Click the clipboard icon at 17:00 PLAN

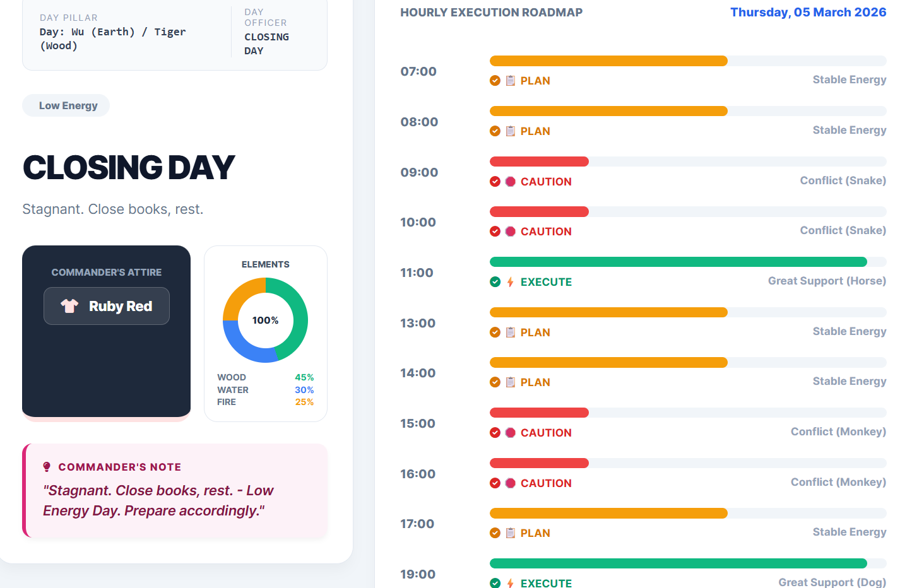[x=511, y=533]
